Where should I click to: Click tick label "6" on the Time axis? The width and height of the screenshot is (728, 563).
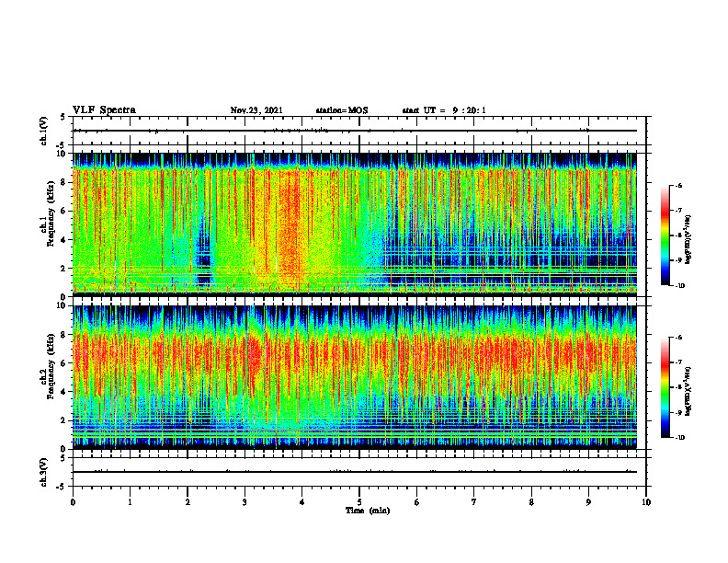click(417, 502)
